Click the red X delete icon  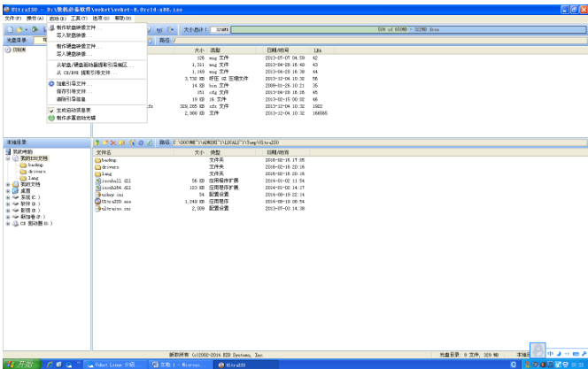pyautogui.click(x=113, y=142)
